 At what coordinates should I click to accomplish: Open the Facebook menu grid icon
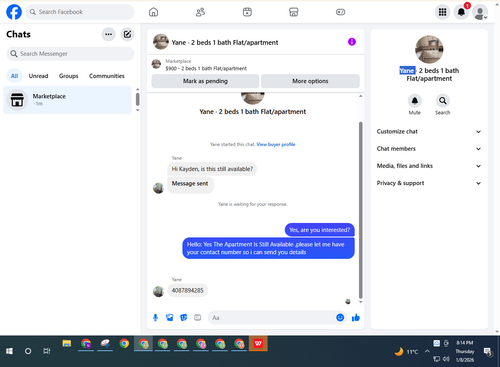coord(442,12)
